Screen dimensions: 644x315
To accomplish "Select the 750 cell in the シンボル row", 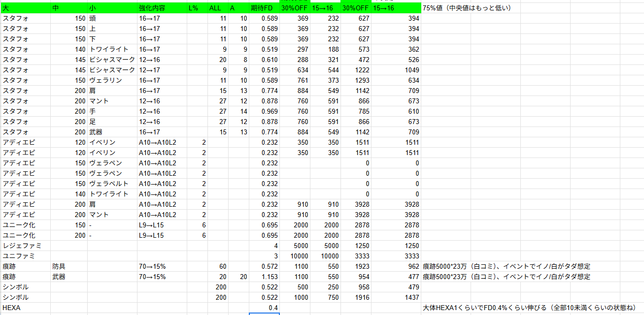I will point(326,297).
